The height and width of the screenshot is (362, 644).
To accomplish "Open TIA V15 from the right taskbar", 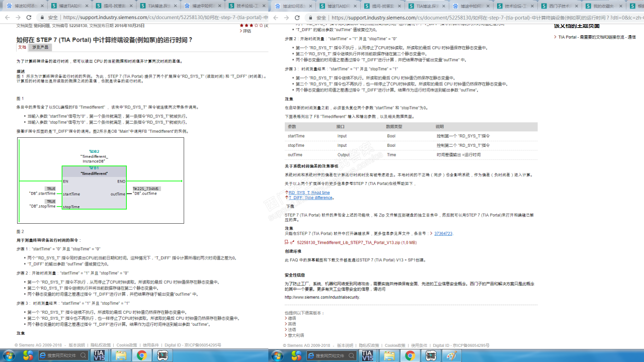I will pos(368,355).
